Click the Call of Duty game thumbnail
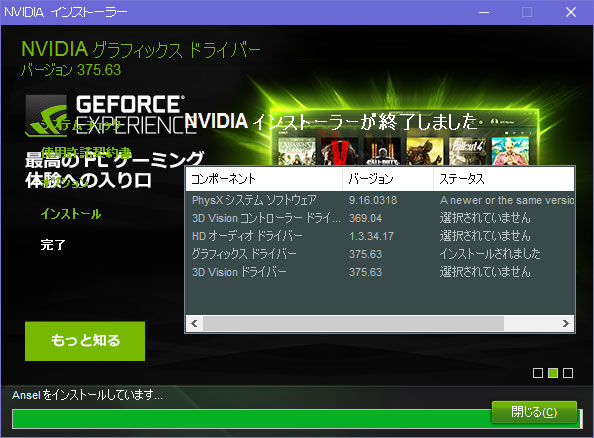The image size is (594, 438). (x=382, y=151)
